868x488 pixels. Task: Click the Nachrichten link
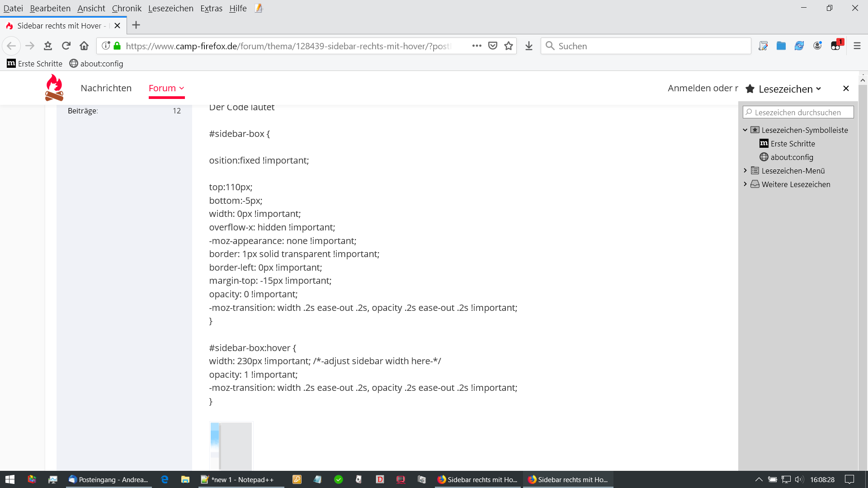[106, 88]
